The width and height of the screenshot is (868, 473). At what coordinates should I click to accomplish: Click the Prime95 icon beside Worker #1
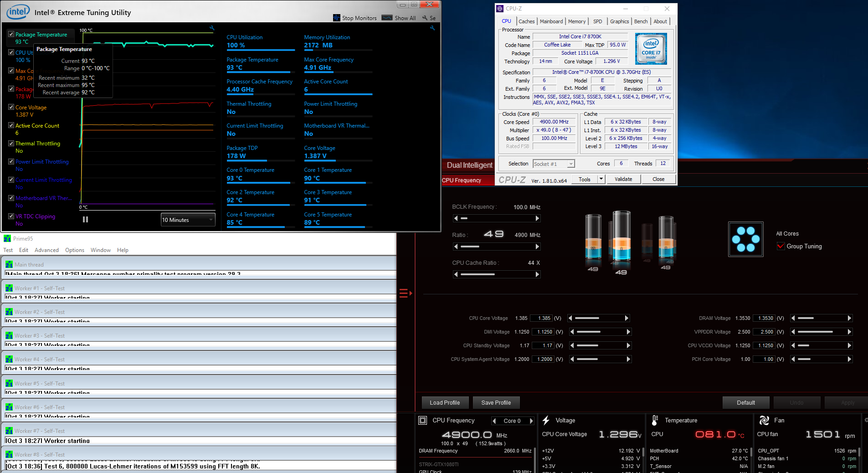[x=9, y=288]
